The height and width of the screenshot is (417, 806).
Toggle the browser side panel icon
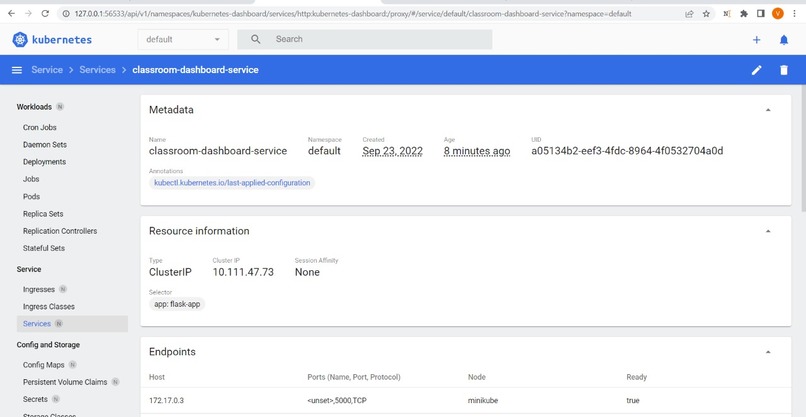(x=761, y=14)
